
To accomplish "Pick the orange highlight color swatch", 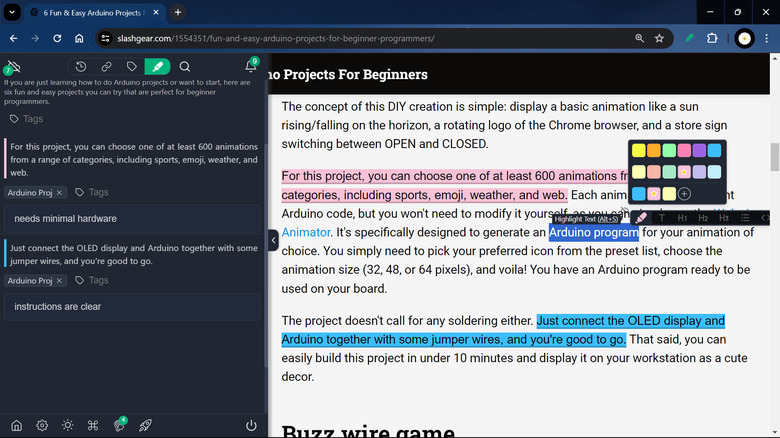I will [x=654, y=150].
